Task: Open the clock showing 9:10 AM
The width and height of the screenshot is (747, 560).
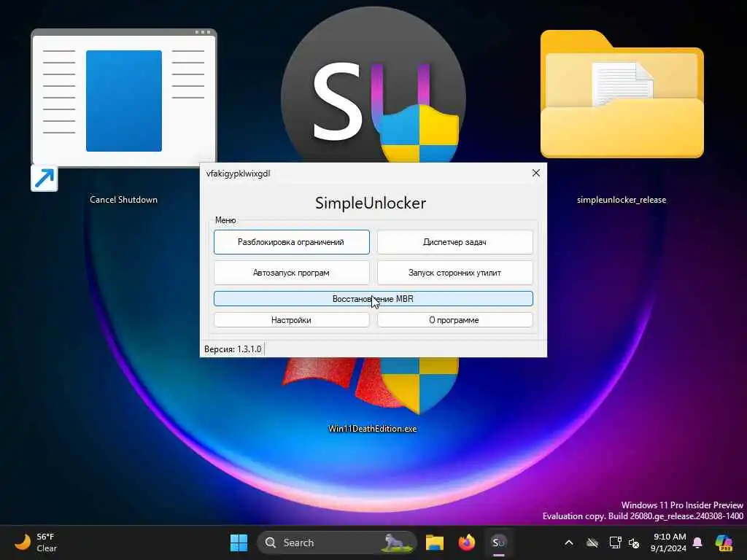Action: tap(669, 542)
